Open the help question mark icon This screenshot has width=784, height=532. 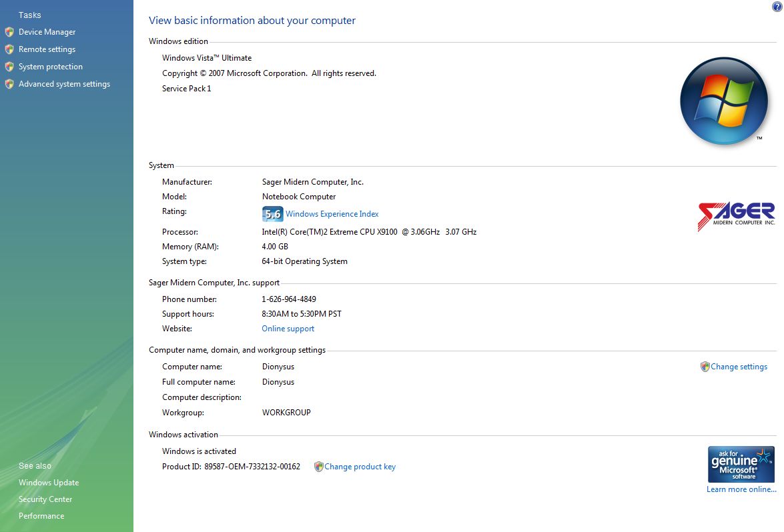(777, 6)
